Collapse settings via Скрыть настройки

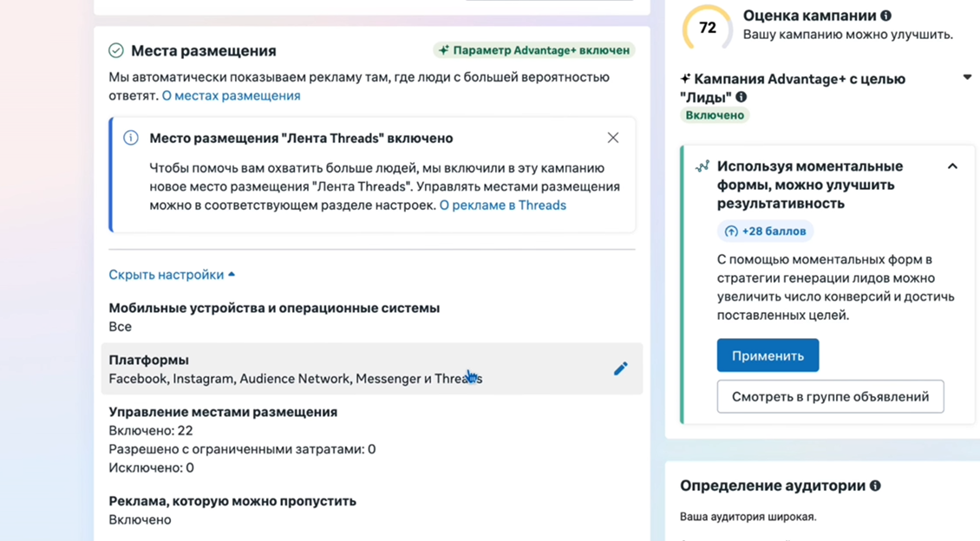pyautogui.click(x=172, y=275)
